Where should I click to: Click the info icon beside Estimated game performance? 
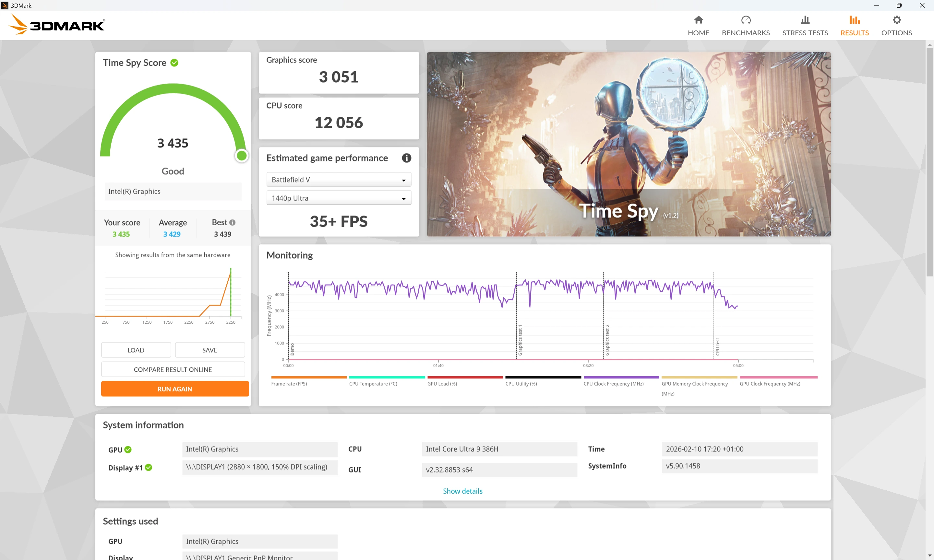(x=407, y=158)
